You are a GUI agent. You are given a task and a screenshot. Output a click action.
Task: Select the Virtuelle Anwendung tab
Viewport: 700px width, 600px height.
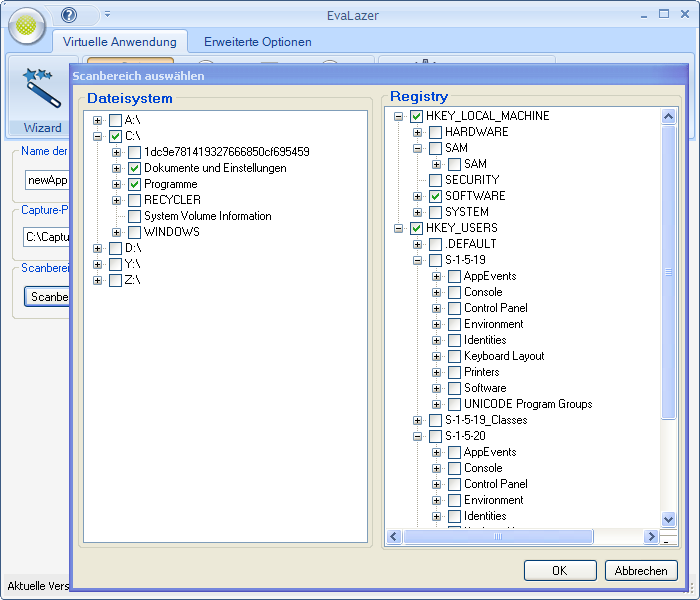[x=119, y=42]
